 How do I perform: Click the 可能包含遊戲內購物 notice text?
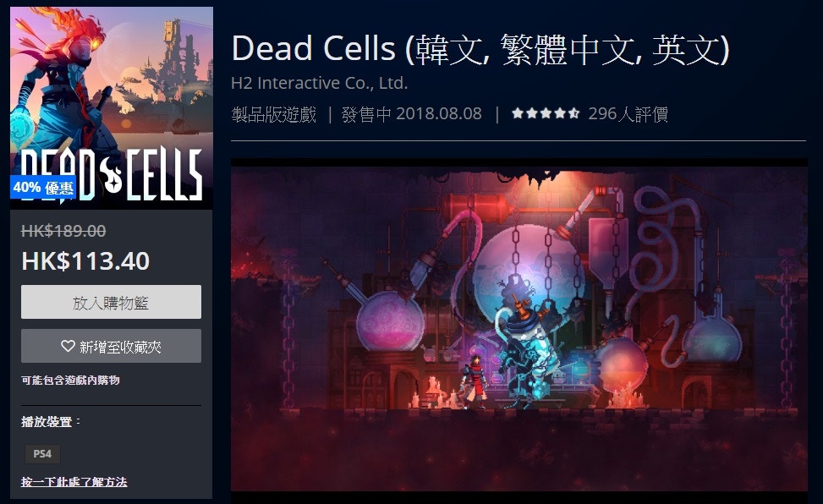click(70, 380)
